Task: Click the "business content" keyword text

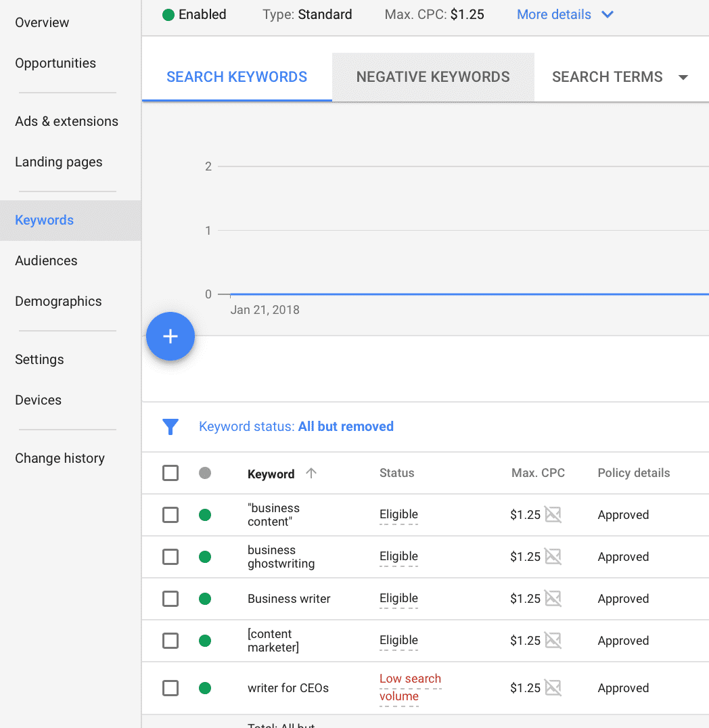Action: (x=273, y=515)
